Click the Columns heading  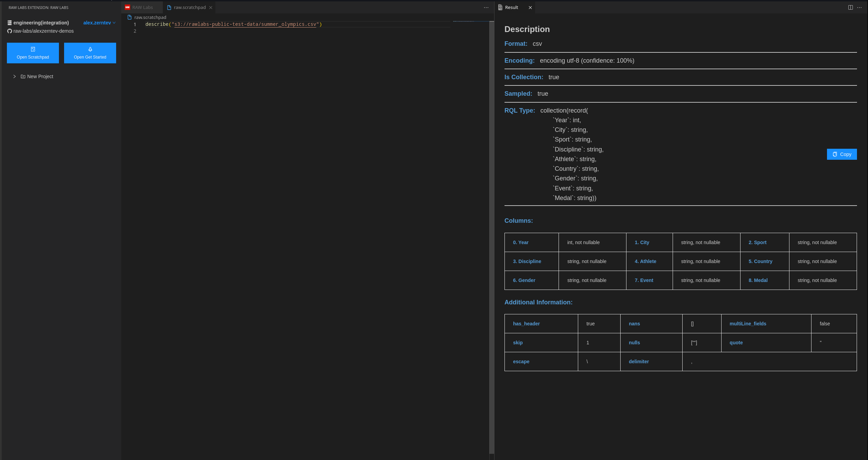(x=519, y=221)
